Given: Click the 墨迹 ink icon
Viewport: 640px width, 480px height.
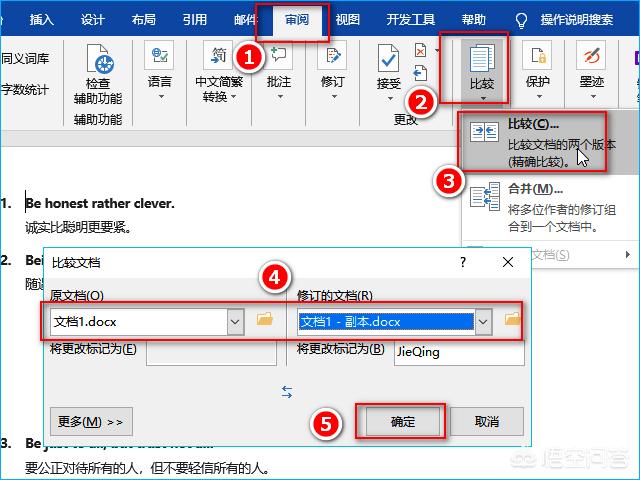Looking at the screenshot, I should click(591, 55).
